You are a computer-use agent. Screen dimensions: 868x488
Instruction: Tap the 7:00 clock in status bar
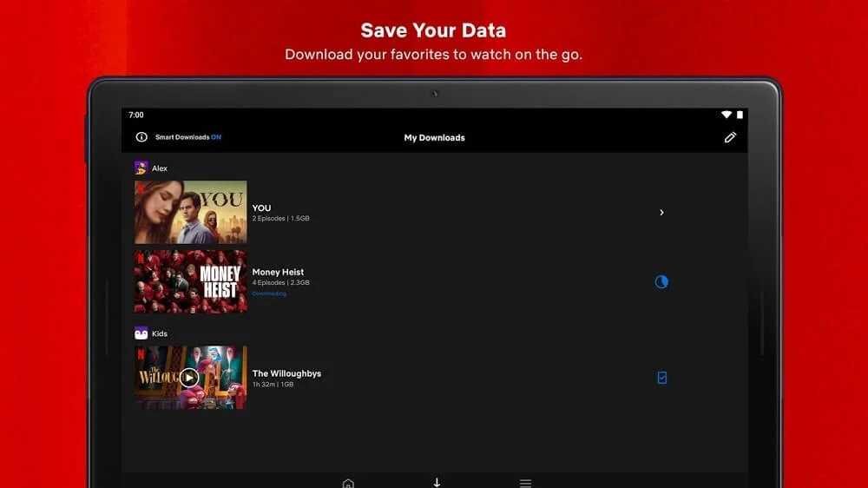[136, 115]
